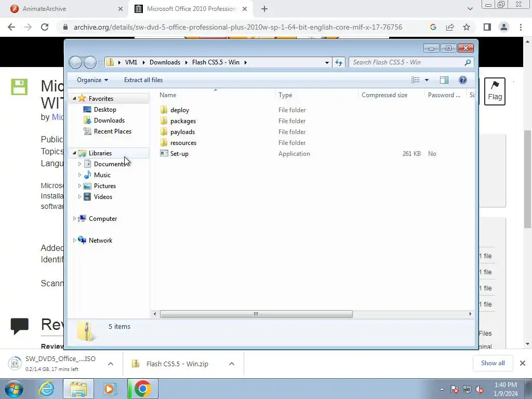Expand the Music library node
Image resolution: width=532 pixels, height=399 pixels.
click(79, 175)
